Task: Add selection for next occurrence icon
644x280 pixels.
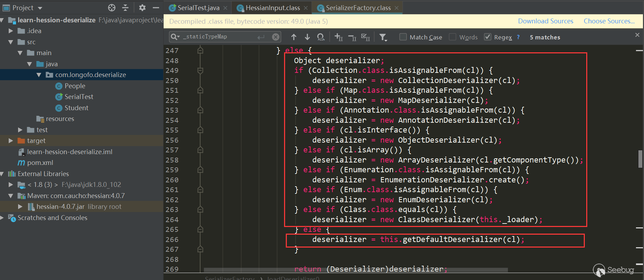Action: [338, 37]
